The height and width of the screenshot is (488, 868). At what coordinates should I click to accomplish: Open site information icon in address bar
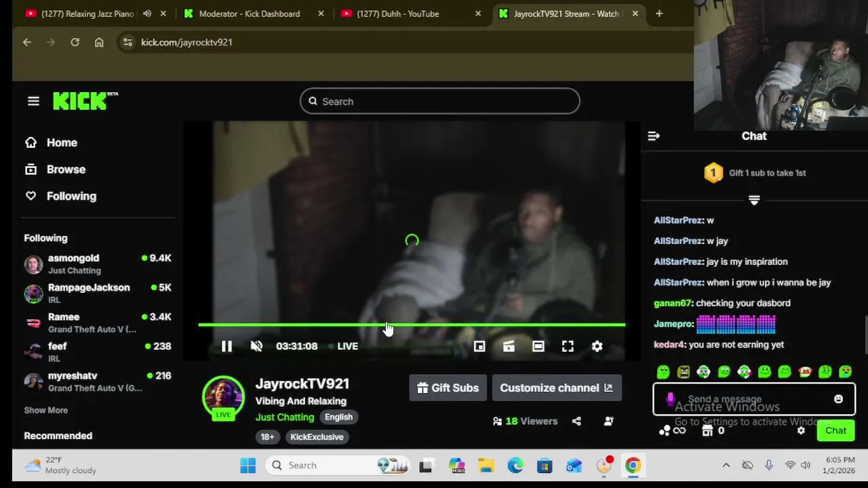tap(127, 42)
